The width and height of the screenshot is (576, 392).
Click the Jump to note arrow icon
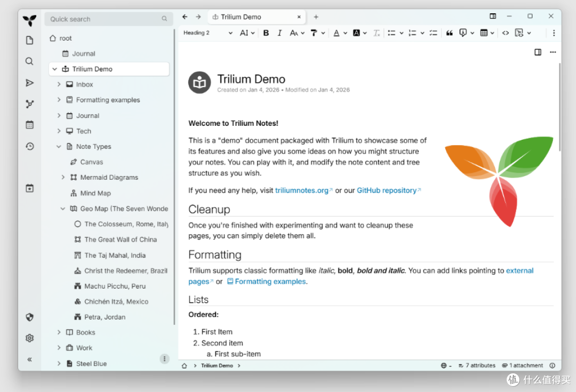click(x=29, y=83)
